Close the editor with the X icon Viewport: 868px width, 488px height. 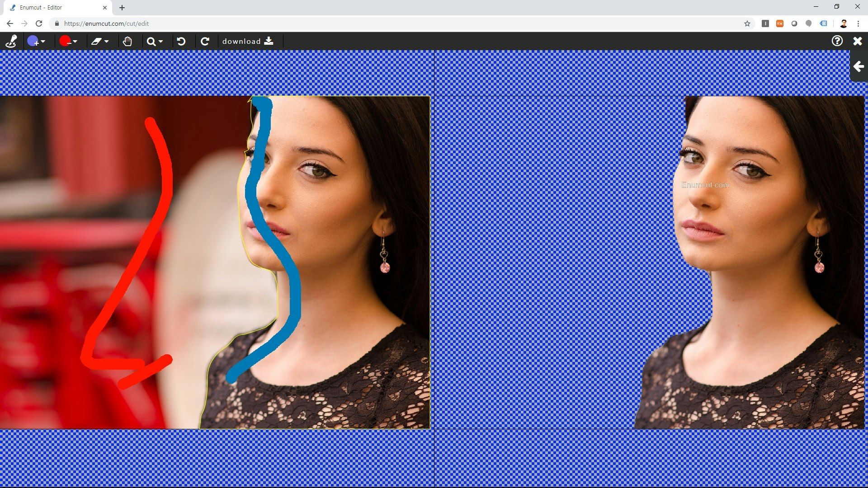857,41
